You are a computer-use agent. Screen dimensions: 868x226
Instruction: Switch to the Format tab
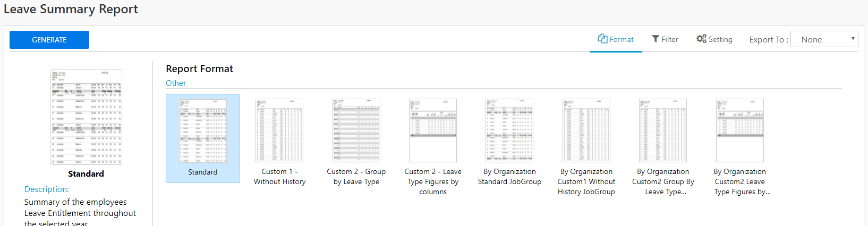point(616,39)
